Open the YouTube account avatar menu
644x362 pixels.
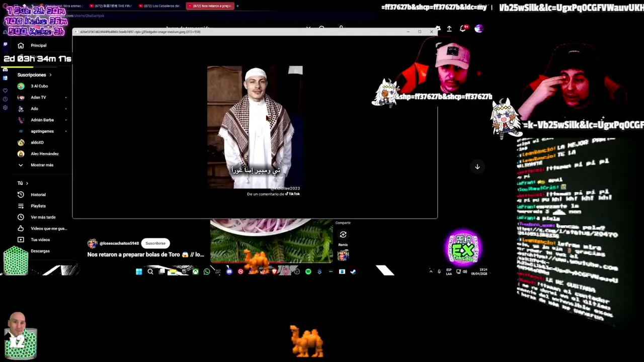[478, 29]
